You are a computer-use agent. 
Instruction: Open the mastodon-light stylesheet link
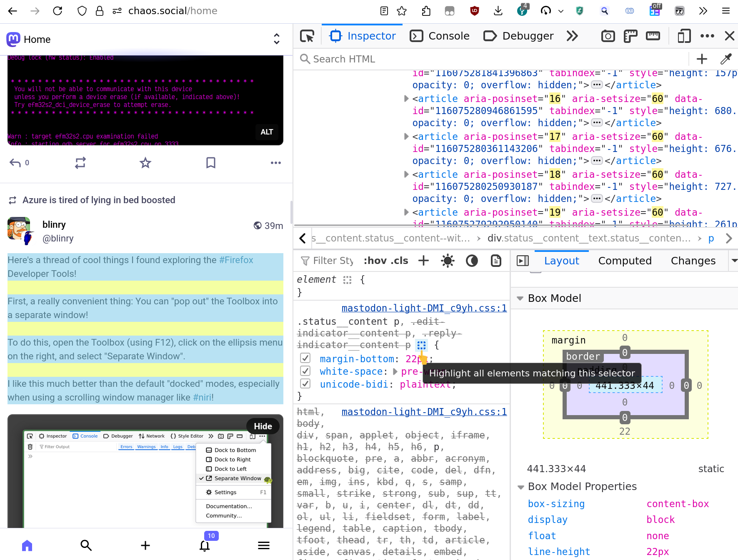424,308
